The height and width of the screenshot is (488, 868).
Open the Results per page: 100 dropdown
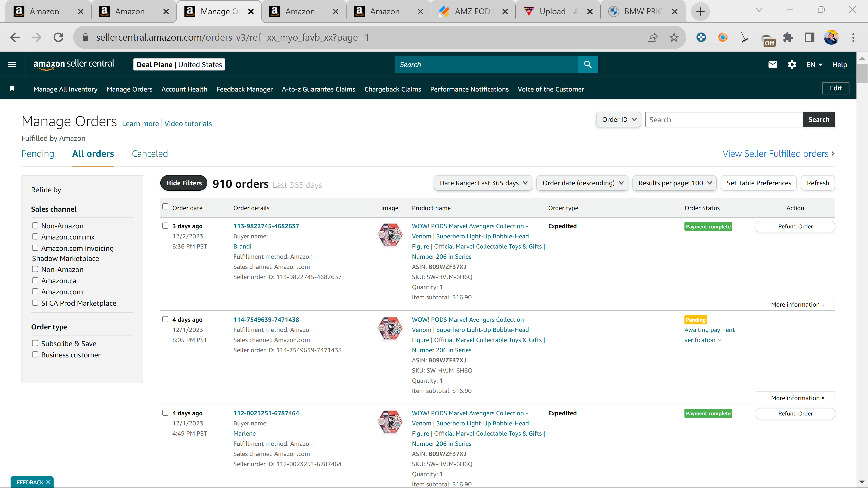point(675,183)
